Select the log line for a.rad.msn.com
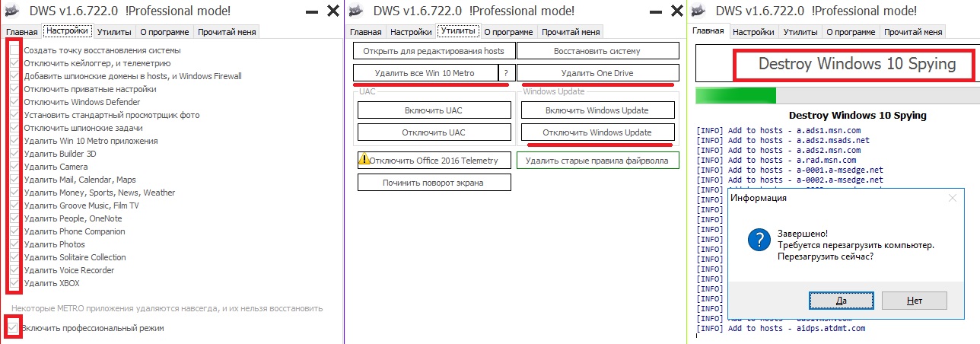Viewport: 980px width, 344px height. coord(776,160)
